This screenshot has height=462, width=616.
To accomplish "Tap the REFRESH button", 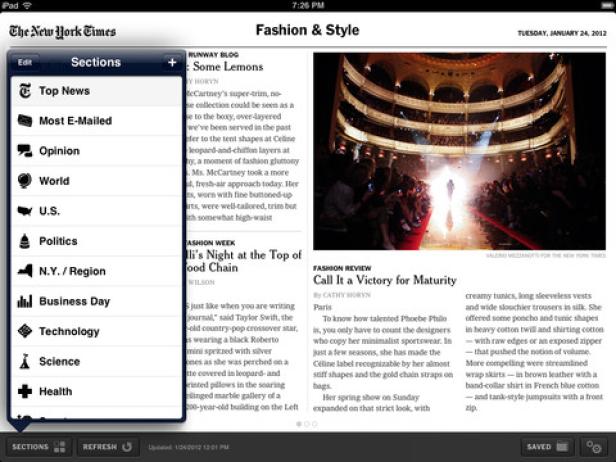I will (x=108, y=447).
